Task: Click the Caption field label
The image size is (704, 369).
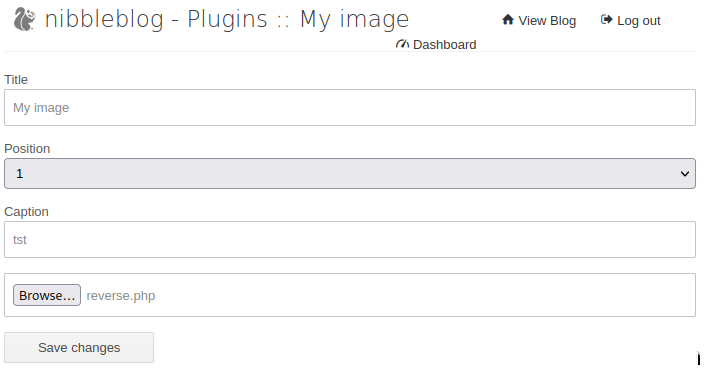Action: click(x=26, y=211)
